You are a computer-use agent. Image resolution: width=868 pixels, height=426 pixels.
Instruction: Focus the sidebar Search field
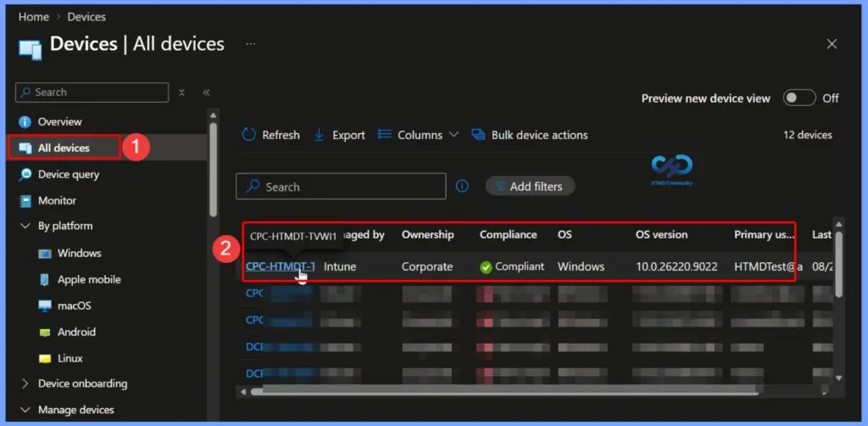tap(92, 92)
